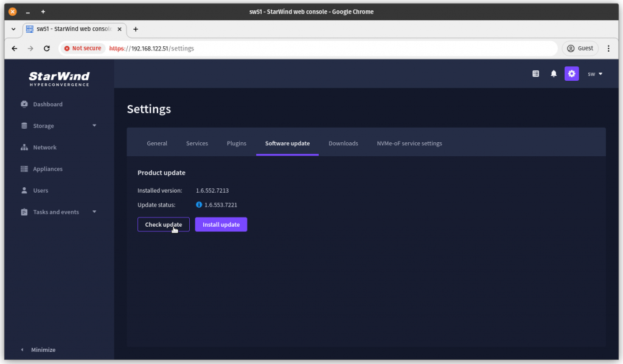Screen dimensions: 623x364
Task: Close the sw51 StarWind web console tab
Action: click(x=119, y=29)
